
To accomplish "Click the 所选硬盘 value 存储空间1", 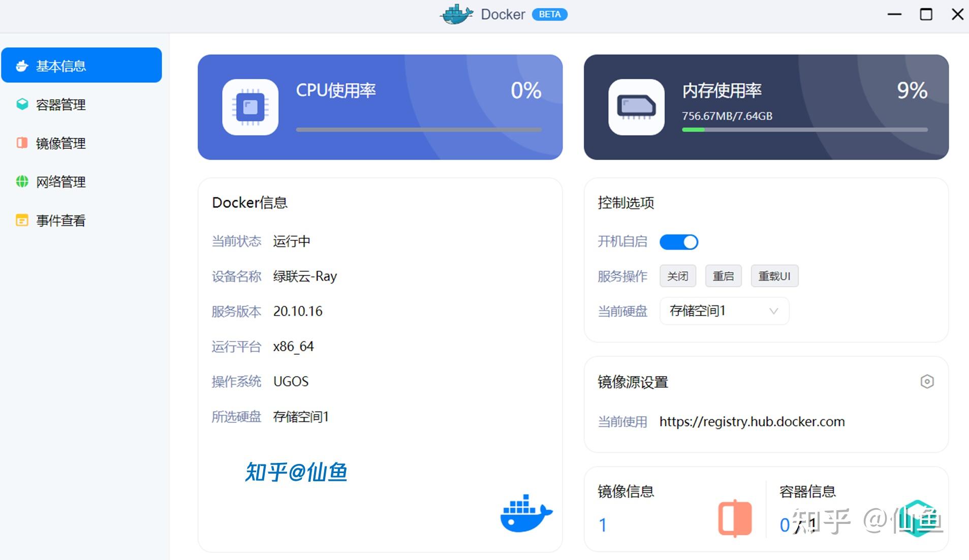I will (301, 417).
